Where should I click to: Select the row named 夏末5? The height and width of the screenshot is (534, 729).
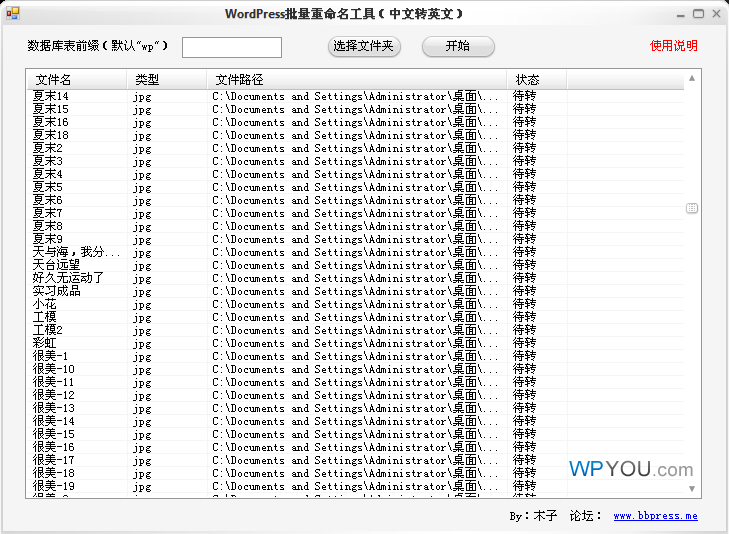[x=355, y=187]
